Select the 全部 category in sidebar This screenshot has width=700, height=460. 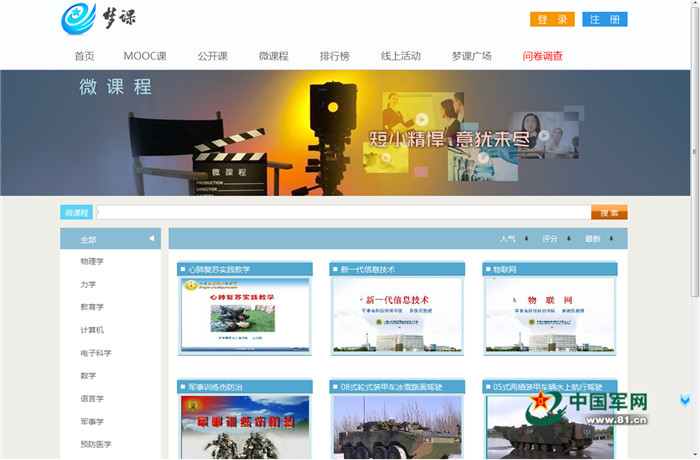coord(88,239)
